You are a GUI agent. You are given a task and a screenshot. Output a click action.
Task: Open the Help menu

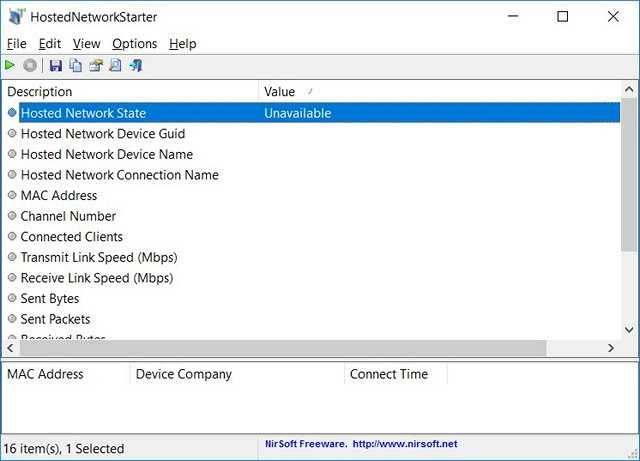point(183,44)
